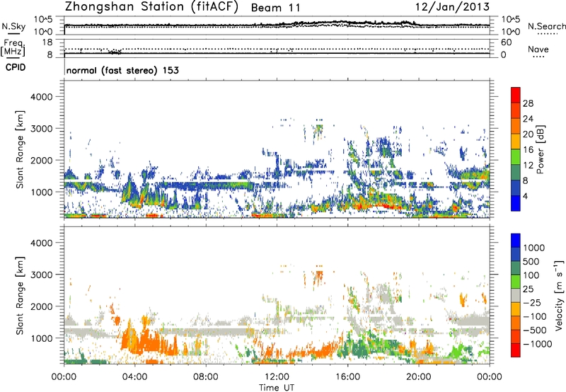Click the 'Beam 11' label
This screenshot has height=392, width=566.
tap(275, 8)
